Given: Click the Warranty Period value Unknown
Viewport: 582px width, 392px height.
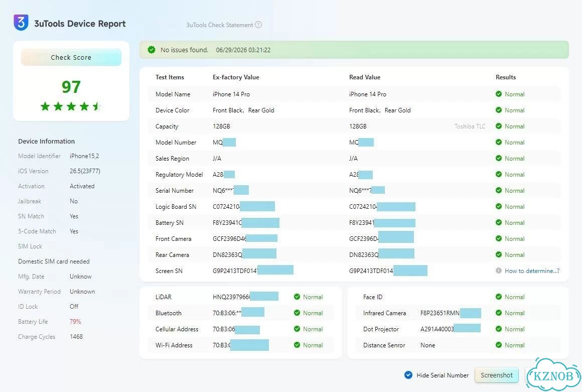Looking at the screenshot, I should 82,292.
